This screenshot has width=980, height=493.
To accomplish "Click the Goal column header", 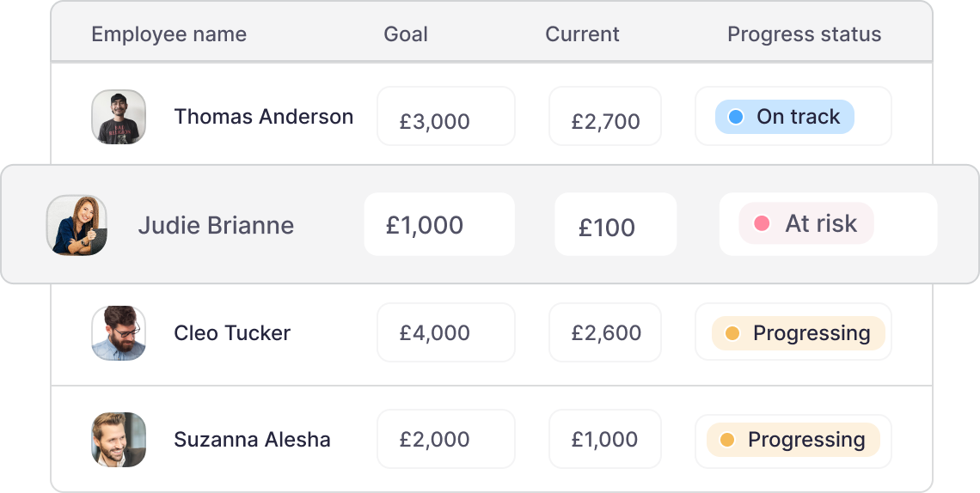I will coord(406,34).
